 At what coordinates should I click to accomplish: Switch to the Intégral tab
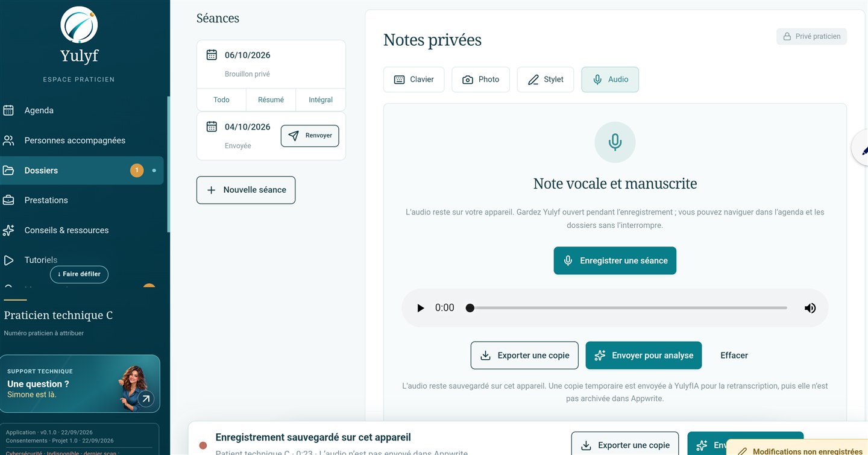coord(321,100)
